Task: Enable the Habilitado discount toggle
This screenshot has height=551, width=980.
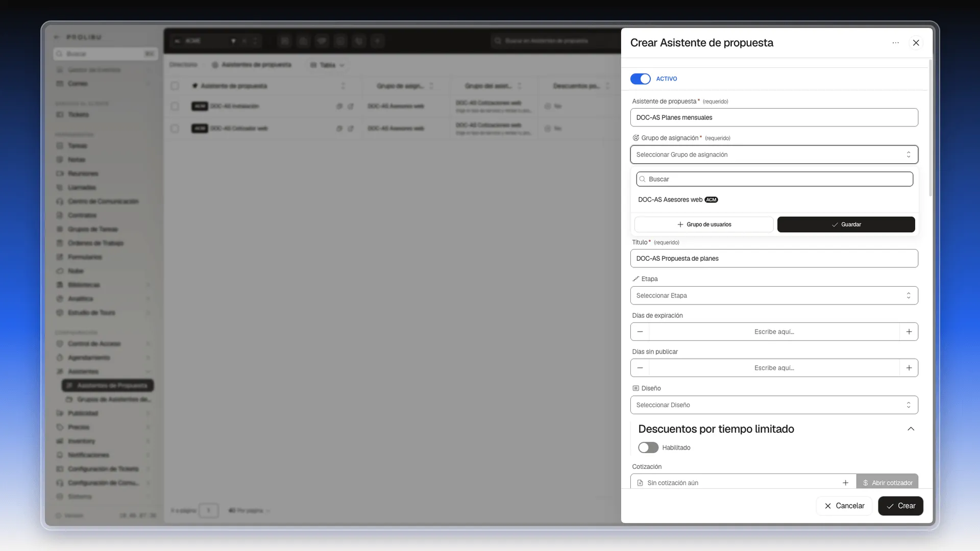Action: click(x=648, y=447)
